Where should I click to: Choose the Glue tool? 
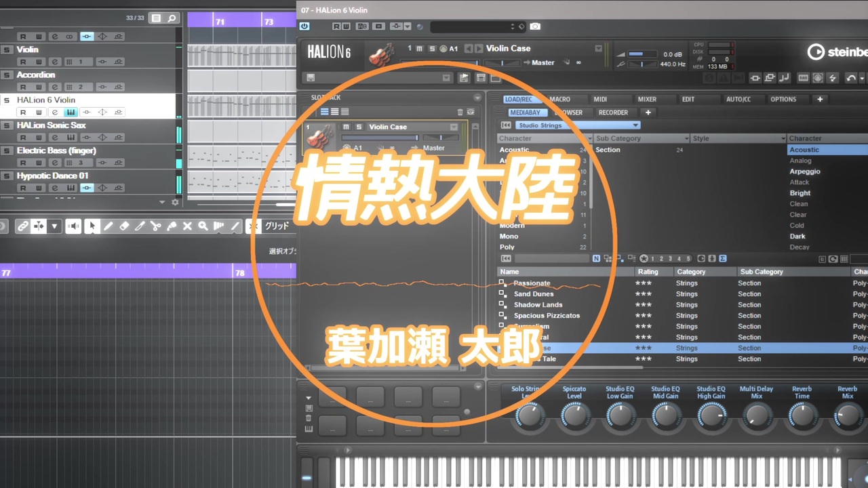(x=172, y=226)
